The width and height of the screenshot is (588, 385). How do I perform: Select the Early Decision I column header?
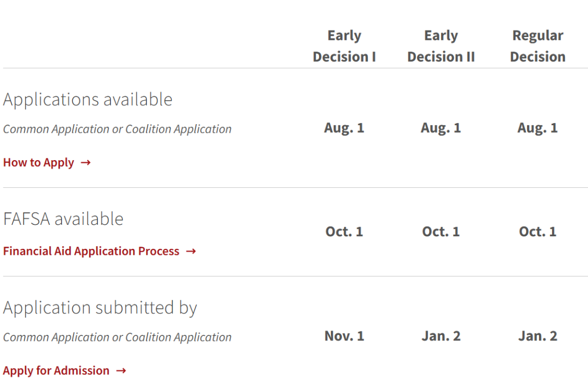(x=344, y=46)
